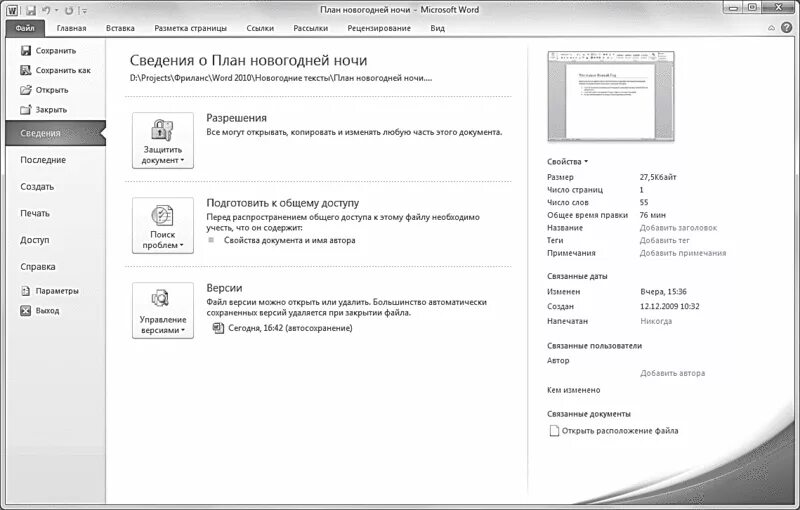Switch to the Главная tab

(71, 29)
